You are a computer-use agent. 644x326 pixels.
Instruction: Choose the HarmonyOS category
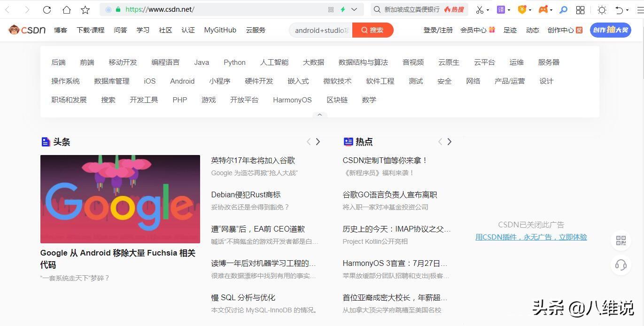pyautogui.click(x=292, y=100)
